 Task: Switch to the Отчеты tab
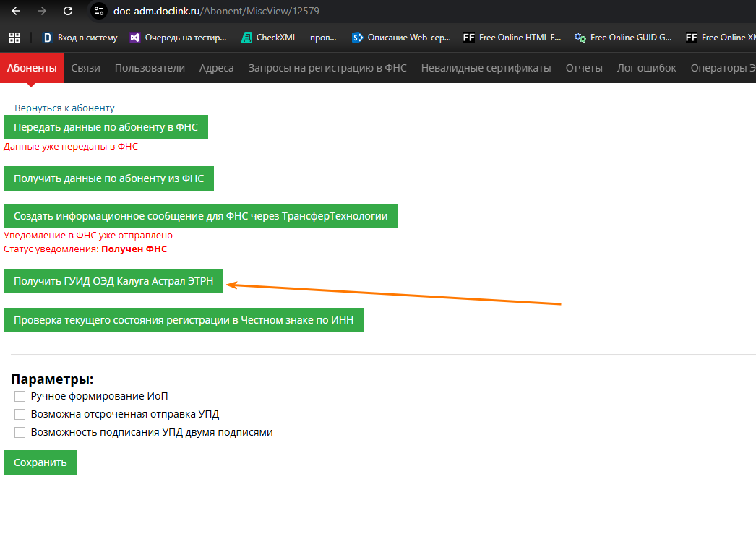584,68
